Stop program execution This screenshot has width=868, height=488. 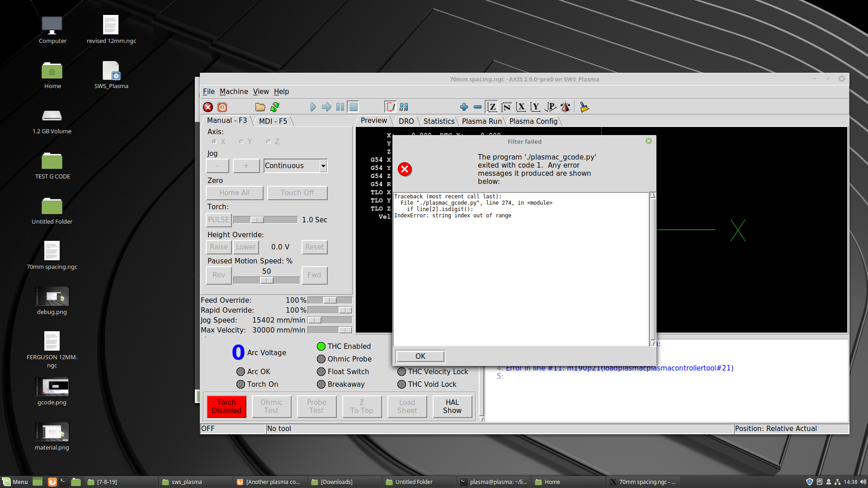tap(354, 107)
